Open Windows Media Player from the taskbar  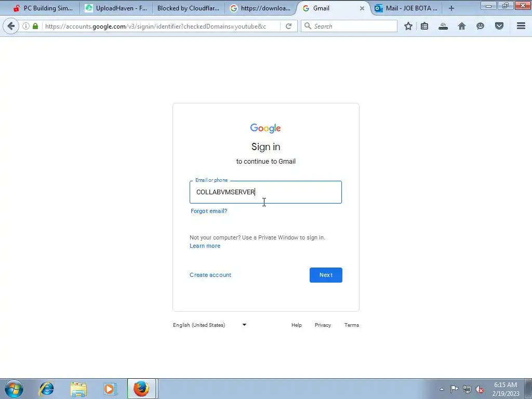tap(110, 389)
